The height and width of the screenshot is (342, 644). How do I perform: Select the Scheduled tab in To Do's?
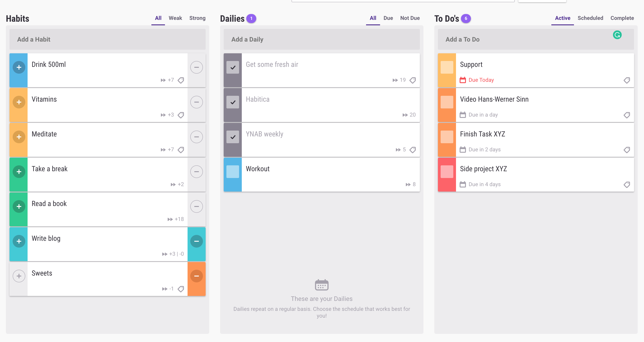click(590, 18)
